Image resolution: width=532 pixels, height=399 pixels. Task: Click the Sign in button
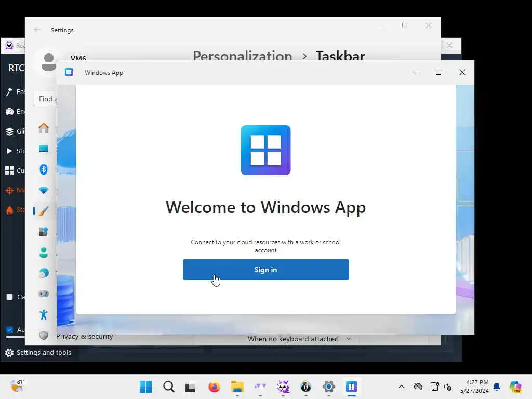click(x=265, y=270)
